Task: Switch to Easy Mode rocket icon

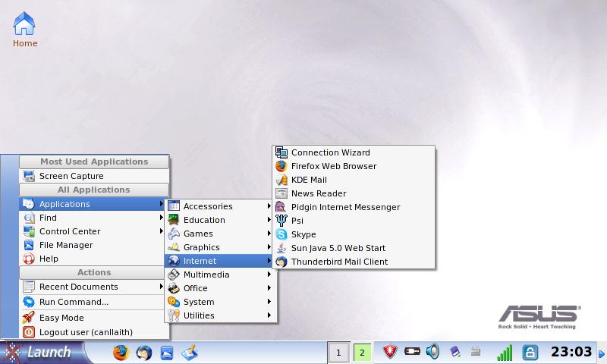Action: (29, 318)
